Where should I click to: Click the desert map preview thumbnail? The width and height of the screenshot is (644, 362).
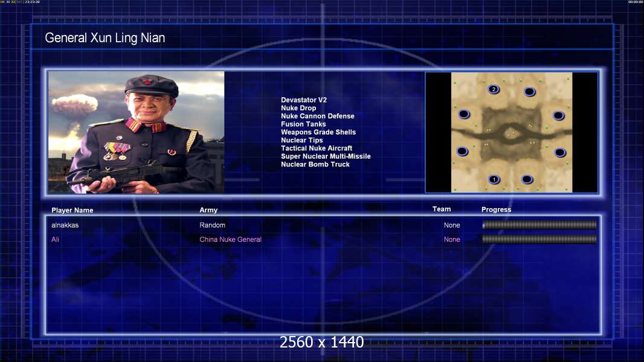(x=511, y=132)
